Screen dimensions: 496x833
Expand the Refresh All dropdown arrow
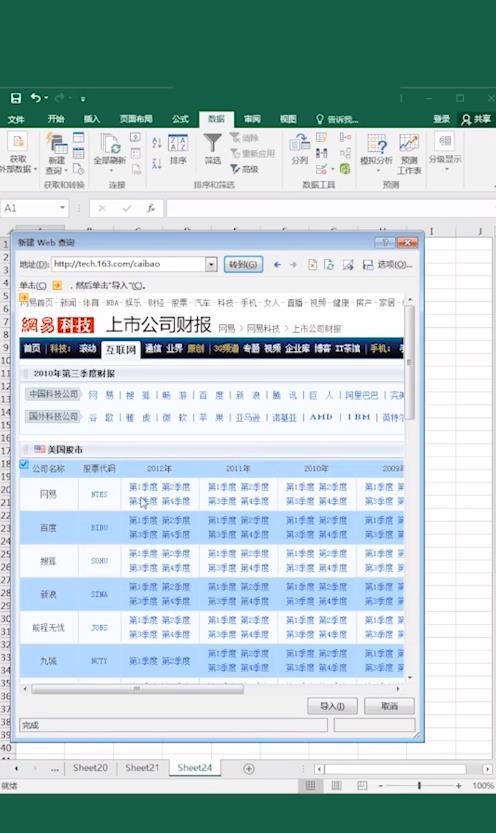point(111,171)
